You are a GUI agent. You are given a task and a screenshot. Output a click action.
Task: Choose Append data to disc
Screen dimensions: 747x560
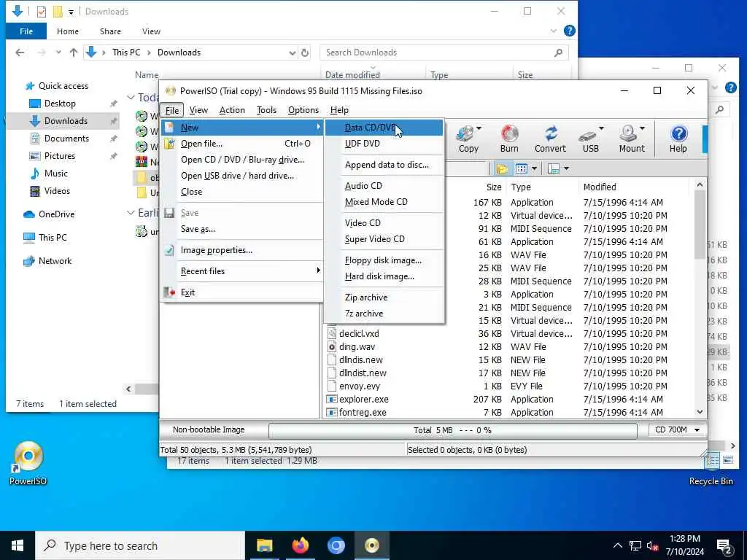point(384,165)
